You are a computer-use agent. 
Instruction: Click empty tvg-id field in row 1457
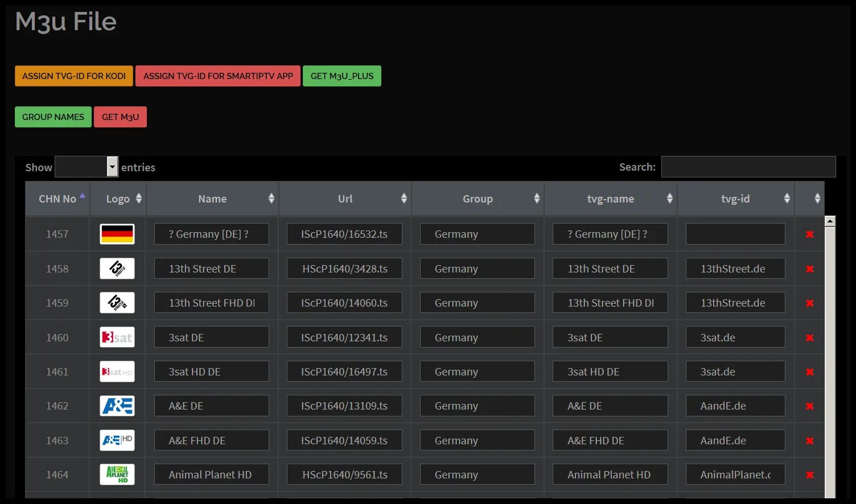tap(735, 234)
